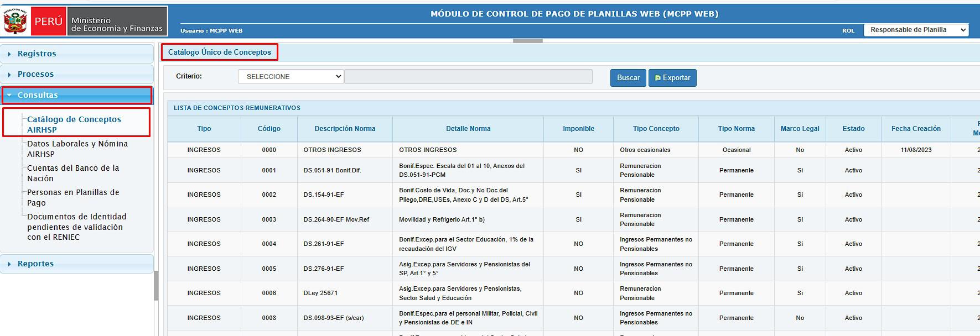Sort by the Código column header
This screenshot has height=336, width=980.
tap(269, 129)
